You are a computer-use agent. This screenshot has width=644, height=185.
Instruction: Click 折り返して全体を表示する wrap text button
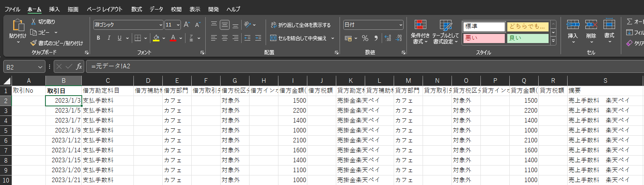(x=300, y=25)
